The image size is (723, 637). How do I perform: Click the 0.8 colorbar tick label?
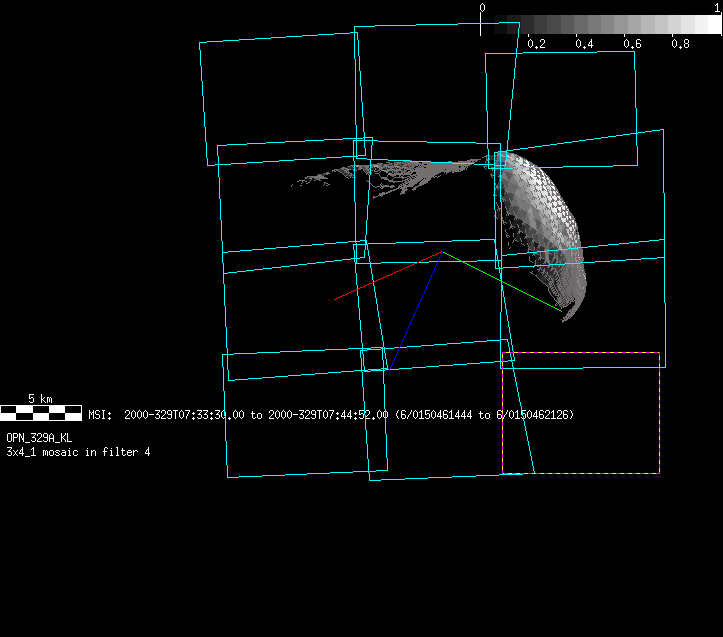click(x=680, y=44)
